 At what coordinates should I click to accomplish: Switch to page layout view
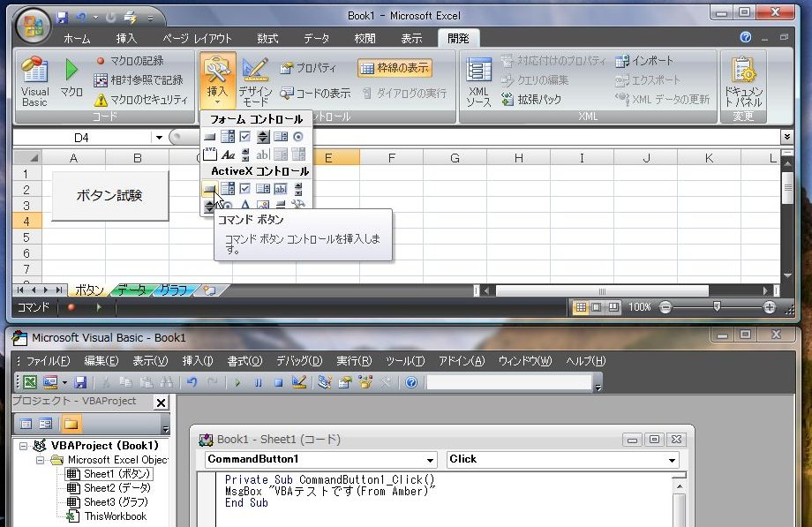tap(598, 307)
